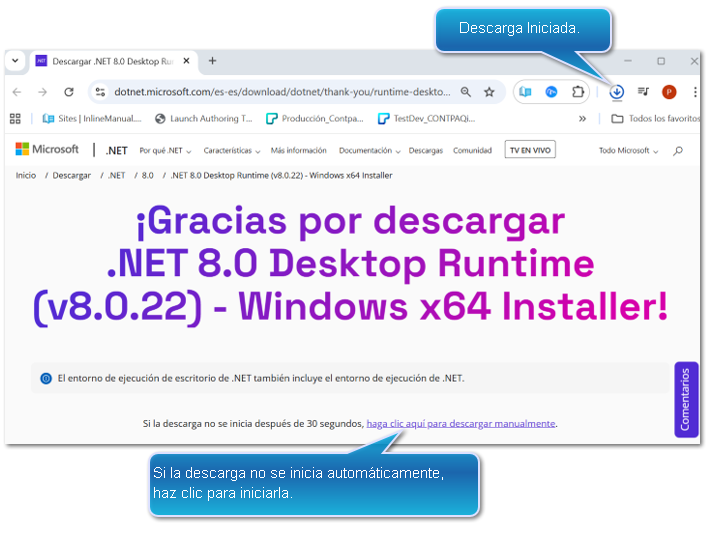Click the Microsoft logo
The height and width of the screenshot is (560, 709).
[47, 149]
